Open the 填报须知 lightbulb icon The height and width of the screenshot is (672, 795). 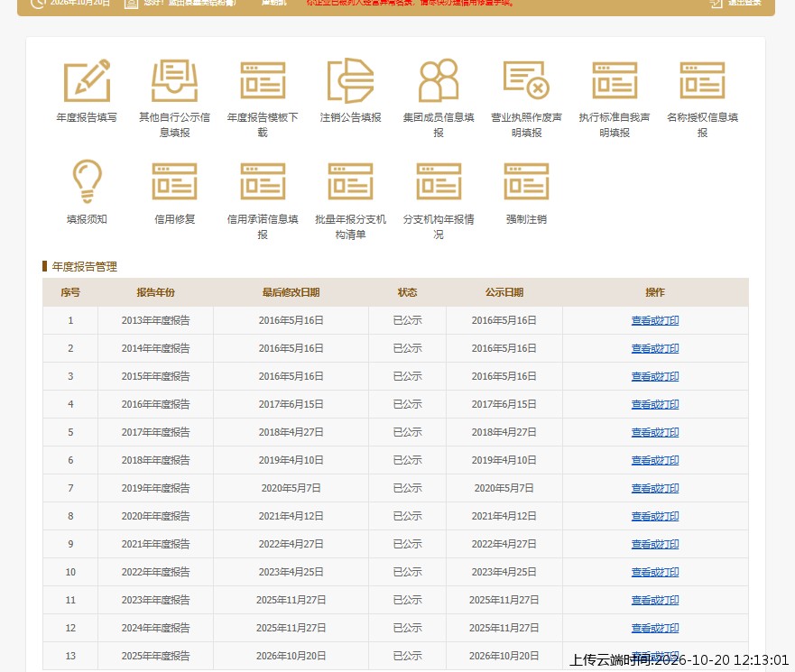[x=87, y=181]
